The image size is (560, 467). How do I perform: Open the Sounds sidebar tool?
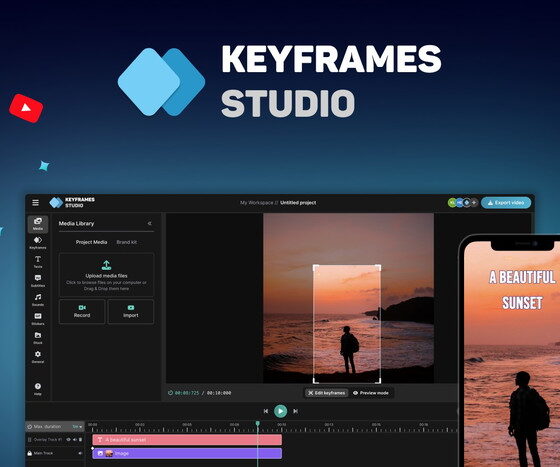point(38,300)
